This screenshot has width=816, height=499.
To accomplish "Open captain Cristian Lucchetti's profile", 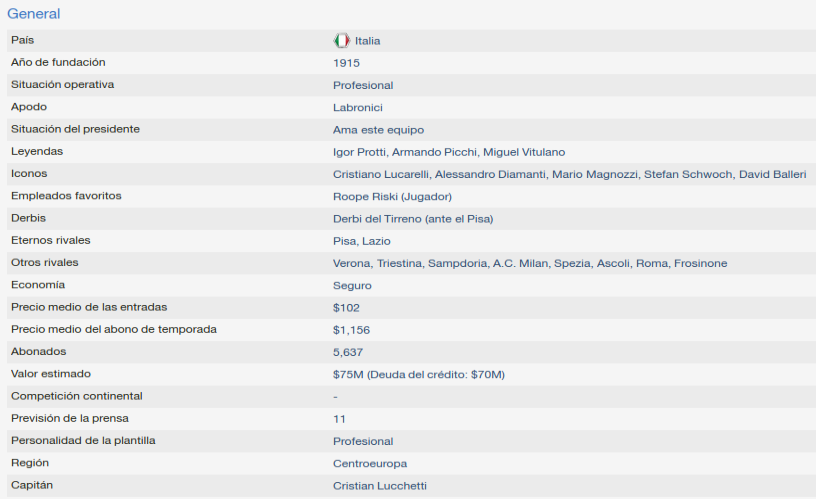I will pos(380,486).
